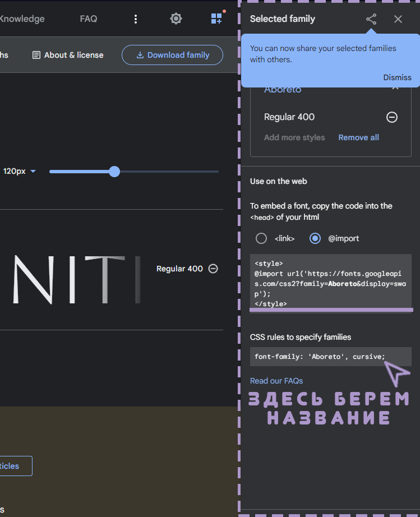Click 'CSS rules to specify families' label

click(x=301, y=337)
